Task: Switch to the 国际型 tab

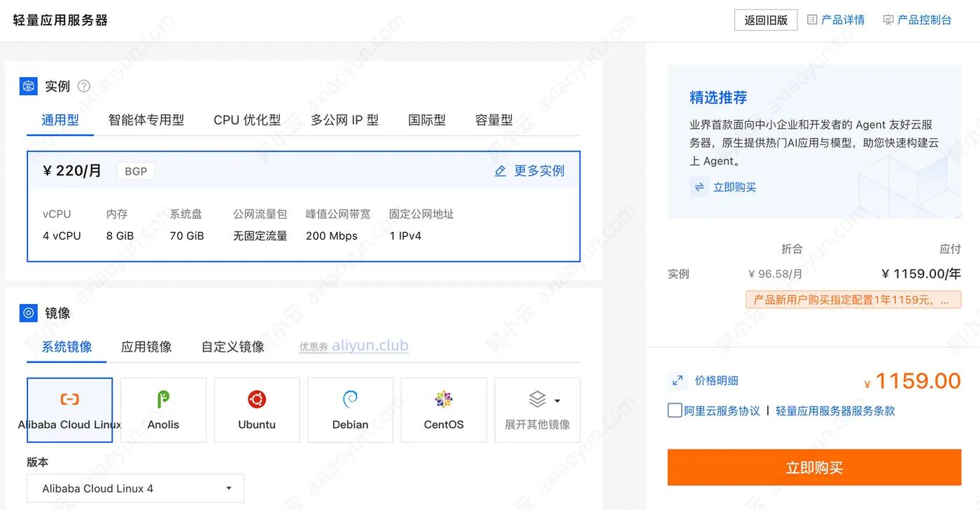Action: coord(427,120)
